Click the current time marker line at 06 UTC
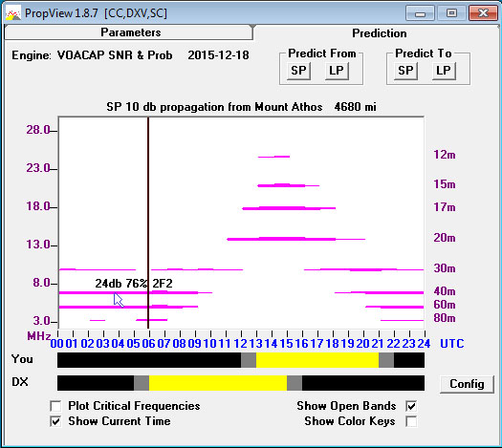Viewport: 502px width, 448px height. (x=148, y=223)
